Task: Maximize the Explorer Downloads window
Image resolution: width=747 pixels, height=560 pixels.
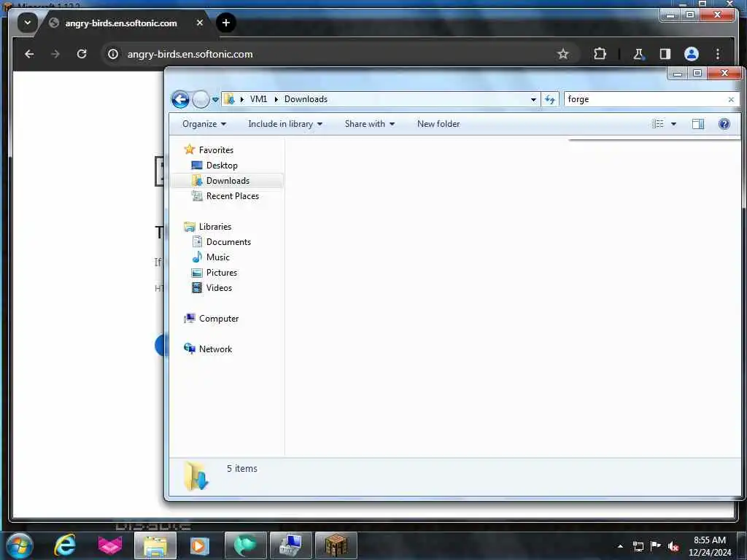Action: point(697,73)
